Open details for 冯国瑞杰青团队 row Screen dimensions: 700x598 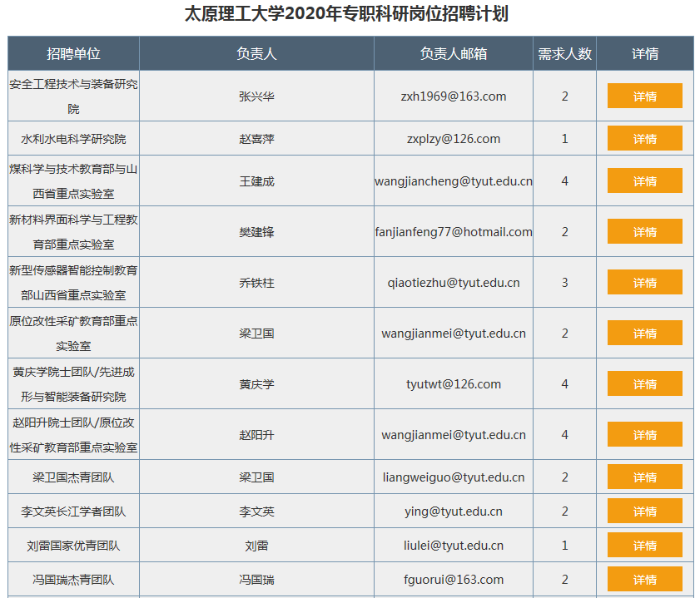(x=644, y=579)
